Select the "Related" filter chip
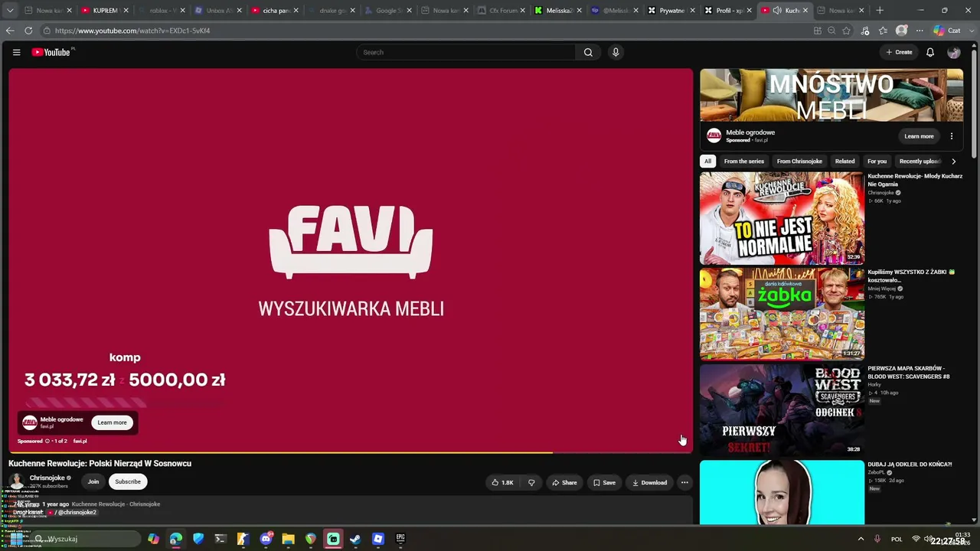980x551 pixels. click(844, 161)
